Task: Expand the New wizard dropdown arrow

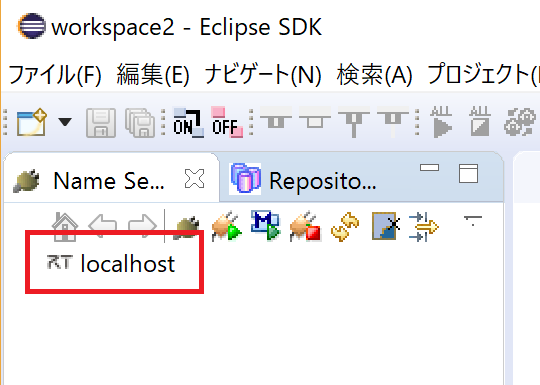Action: tap(65, 122)
